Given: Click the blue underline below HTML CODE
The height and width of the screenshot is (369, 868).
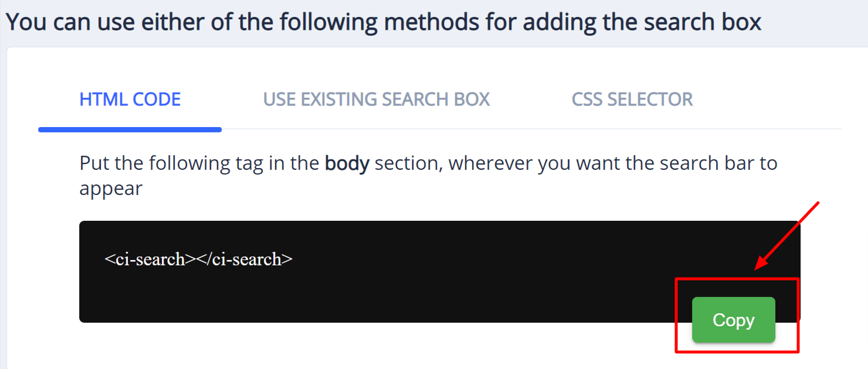Looking at the screenshot, I should point(130,128).
